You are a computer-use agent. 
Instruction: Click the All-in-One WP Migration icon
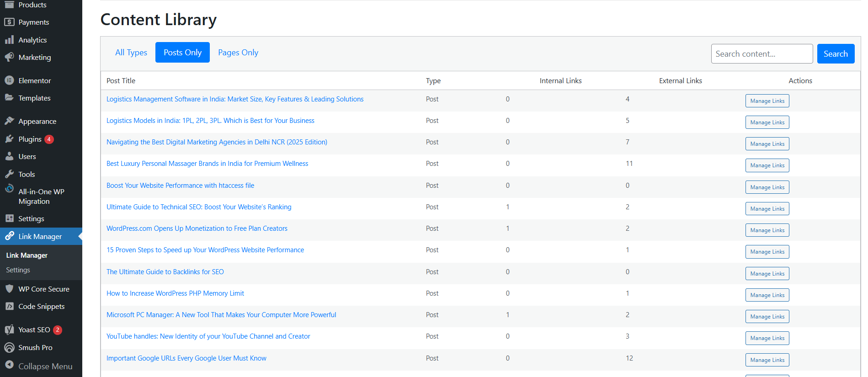(9, 188)
